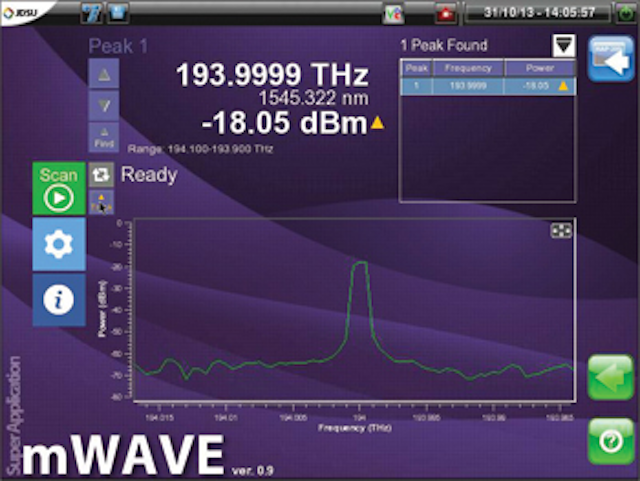The image size is (640, 481).
Task: Click the yellow warning triangle beside dBm
Action: [x=378, y=122]
